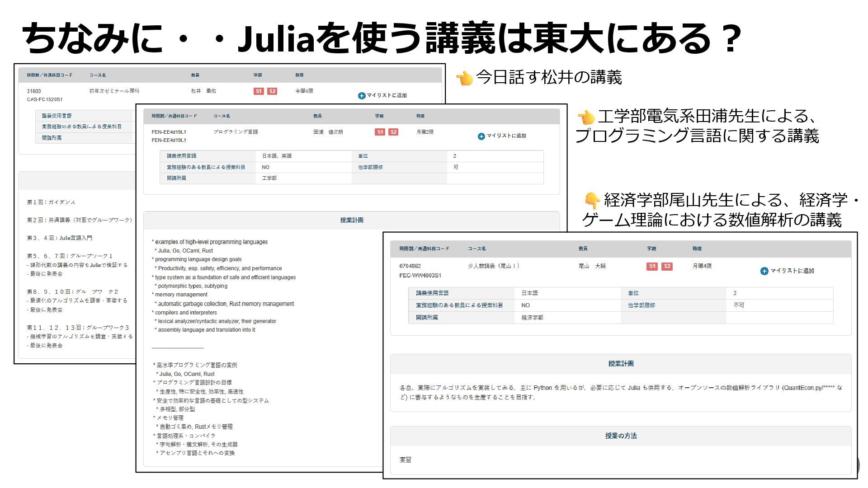This screenshot has height=488, width=868.
Task: Add 尾山 course via マイリストに追加 link
Action: (792, 271)
